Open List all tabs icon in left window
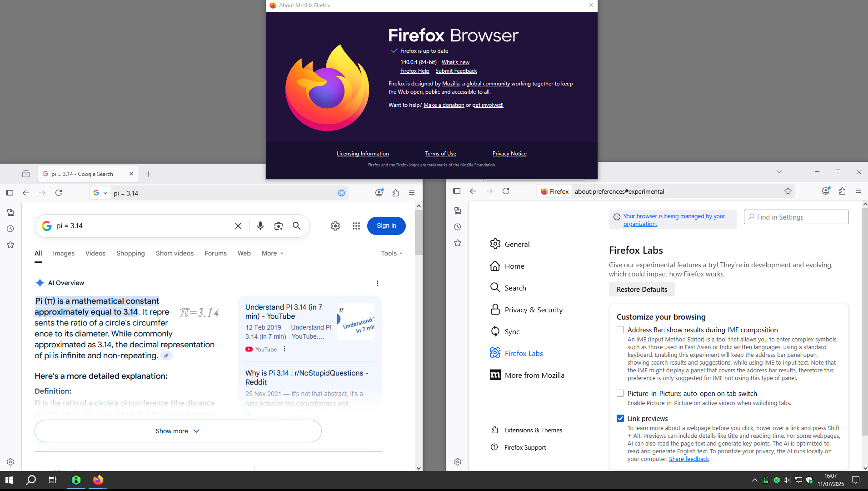This screenshot has height=491, width=868. (26, 174)
